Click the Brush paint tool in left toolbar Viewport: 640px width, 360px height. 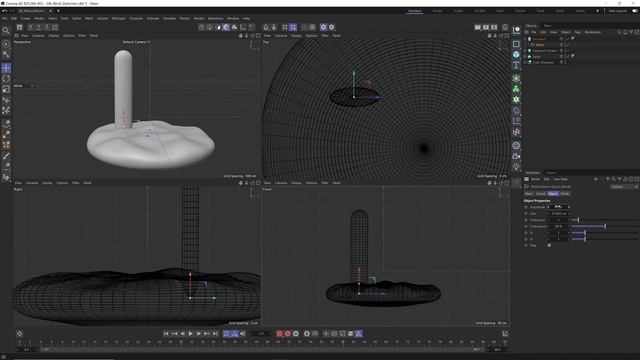click(6, 156)
